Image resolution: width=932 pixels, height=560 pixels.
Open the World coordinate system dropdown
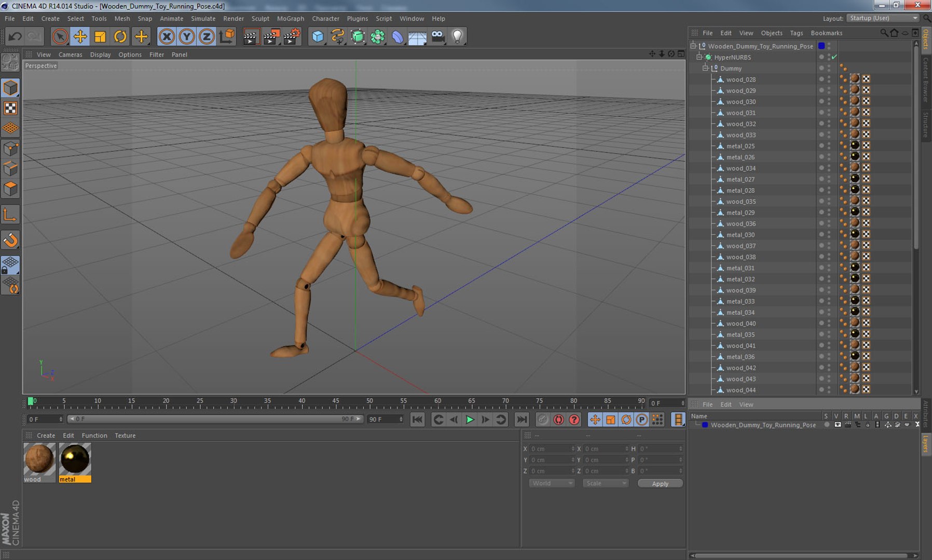click(552, 483)
